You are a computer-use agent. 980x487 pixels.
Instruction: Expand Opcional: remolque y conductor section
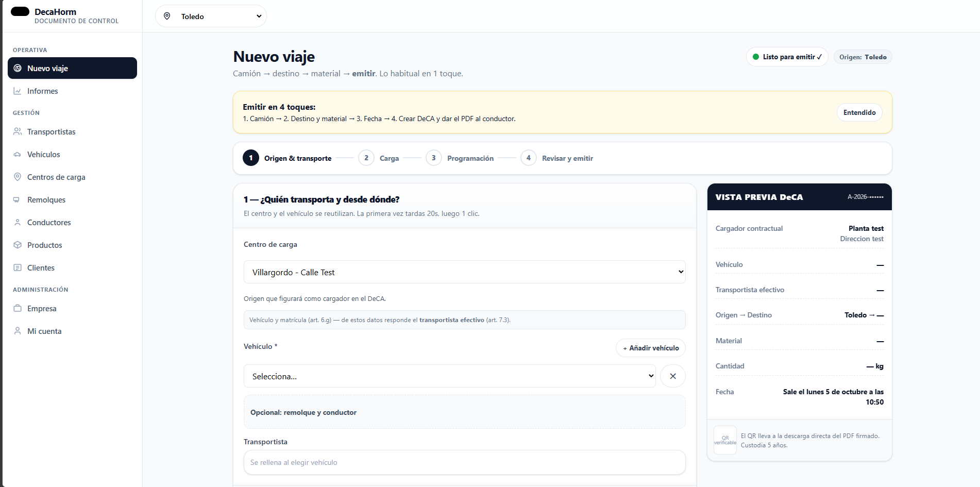465,412
